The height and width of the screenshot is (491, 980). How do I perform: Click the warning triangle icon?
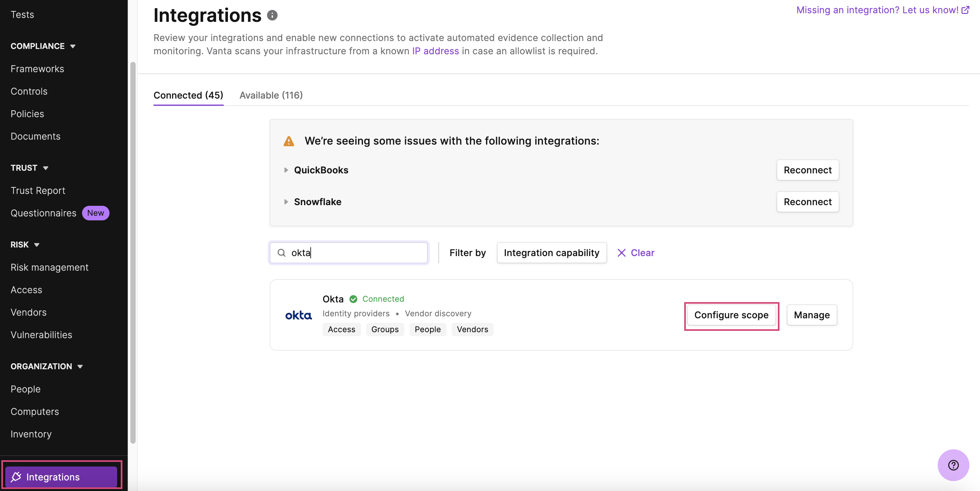point(289,141)
